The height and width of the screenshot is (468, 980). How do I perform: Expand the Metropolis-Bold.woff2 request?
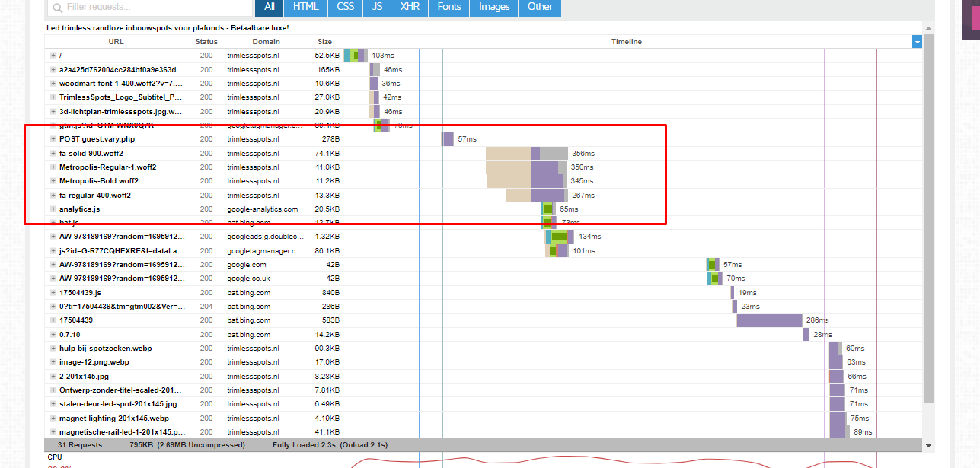[x=53, y=181]
